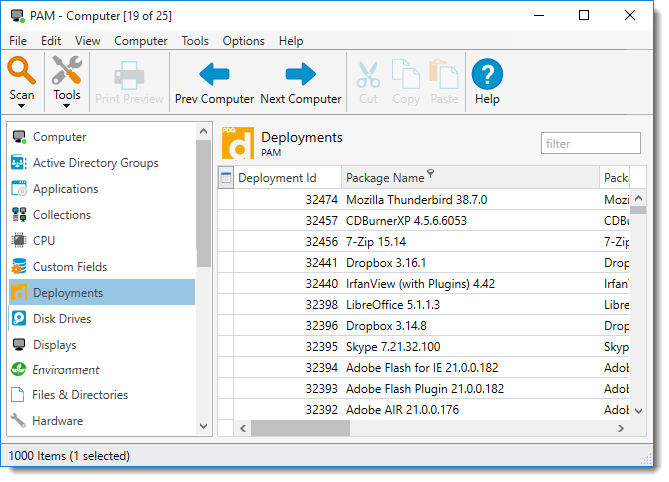Viewport: 669px width, 482px height.
Task: Open the Tools wrench icon
Action: [67, 70]
